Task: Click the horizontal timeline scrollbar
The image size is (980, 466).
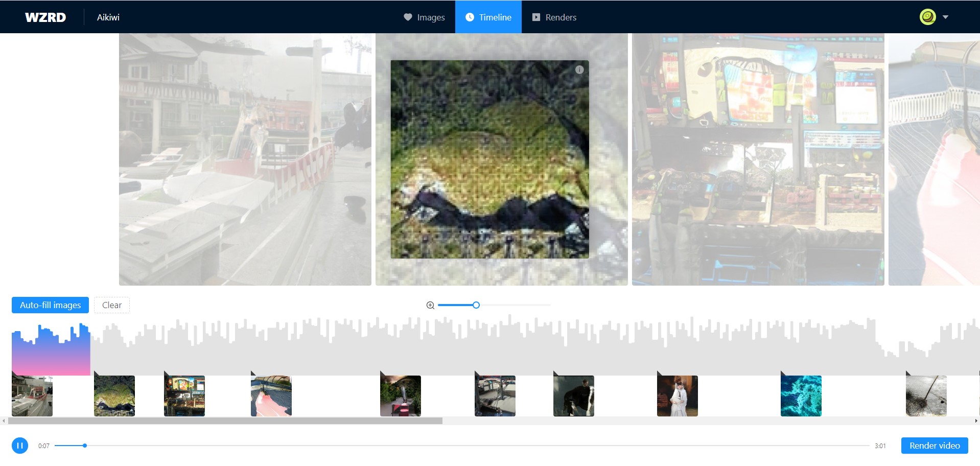Action: (x=225, y=421)
